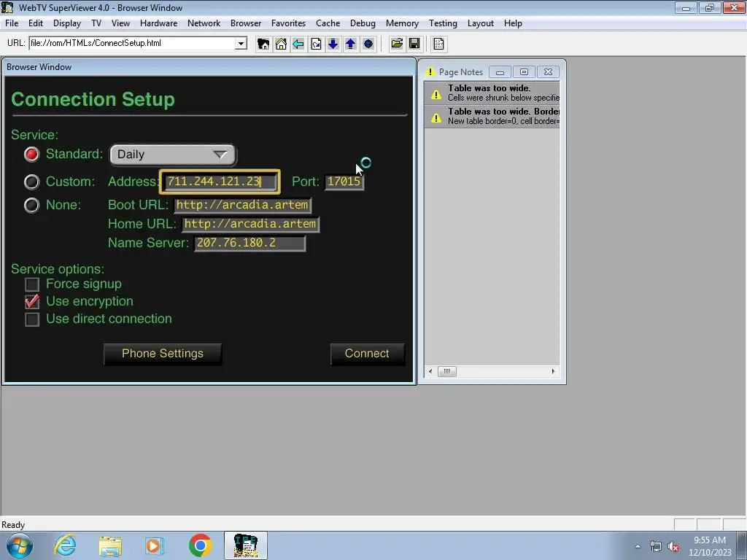Open the View menu

click(120, 23)
